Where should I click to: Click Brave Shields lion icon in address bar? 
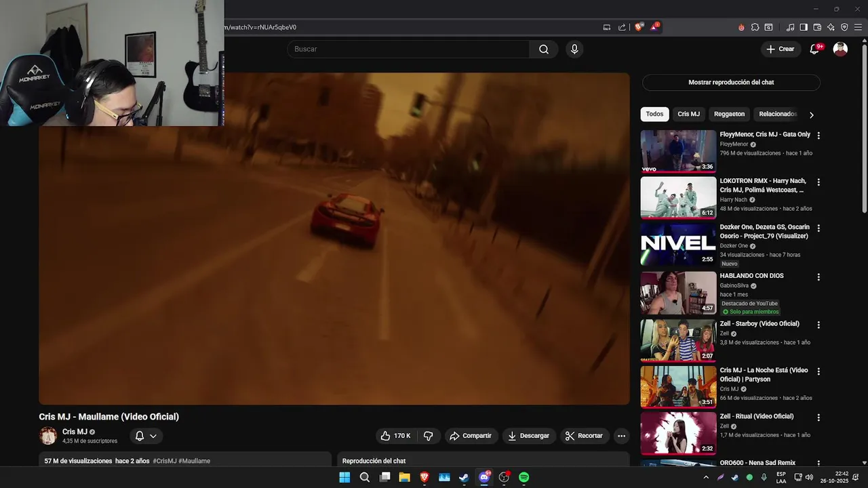(638, 27)
